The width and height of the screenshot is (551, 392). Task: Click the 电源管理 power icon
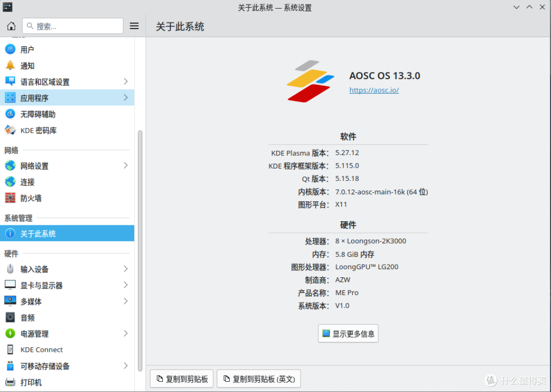pos(10,333)
